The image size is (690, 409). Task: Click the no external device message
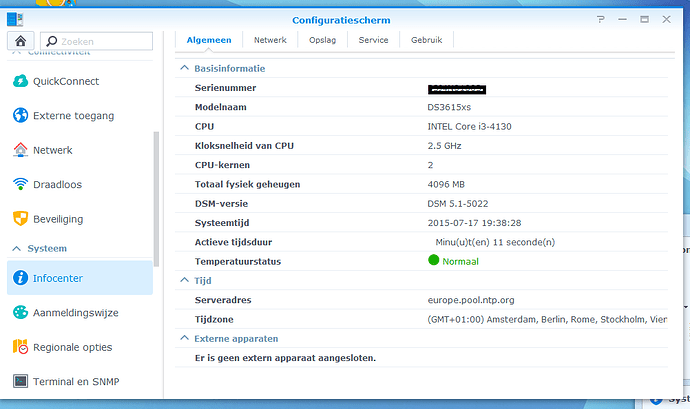click(285, 358)
